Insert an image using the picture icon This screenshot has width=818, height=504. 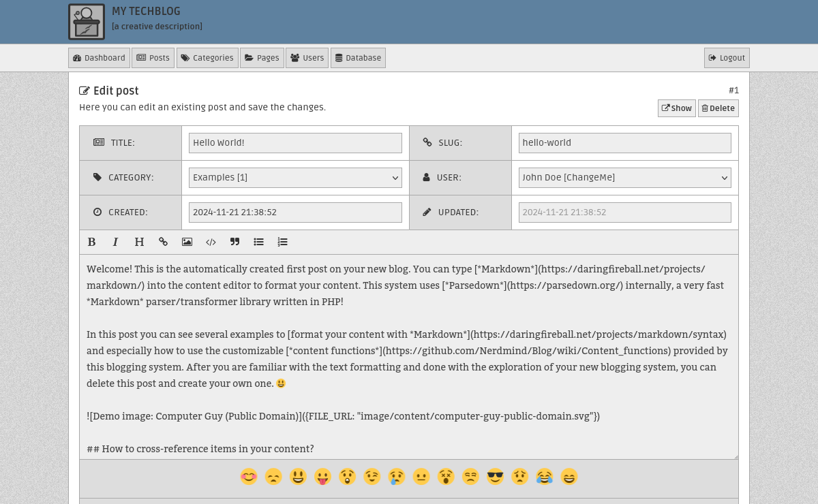pos(187,242)
